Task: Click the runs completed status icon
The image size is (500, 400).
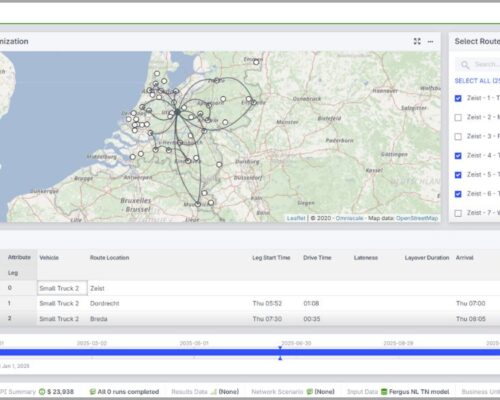Action: coord(93,392)
